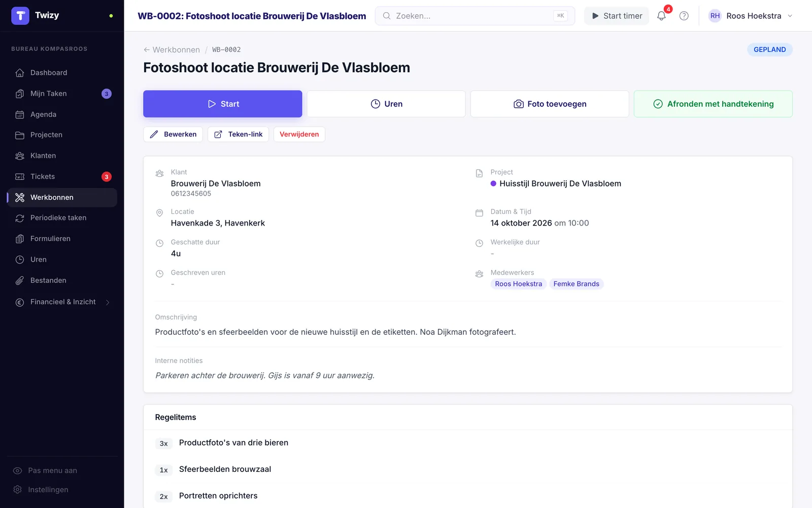Click client name Brouwerij De Vlasbloem
Viewport: 812px width, 508px height.
click(x=216, y=183)
